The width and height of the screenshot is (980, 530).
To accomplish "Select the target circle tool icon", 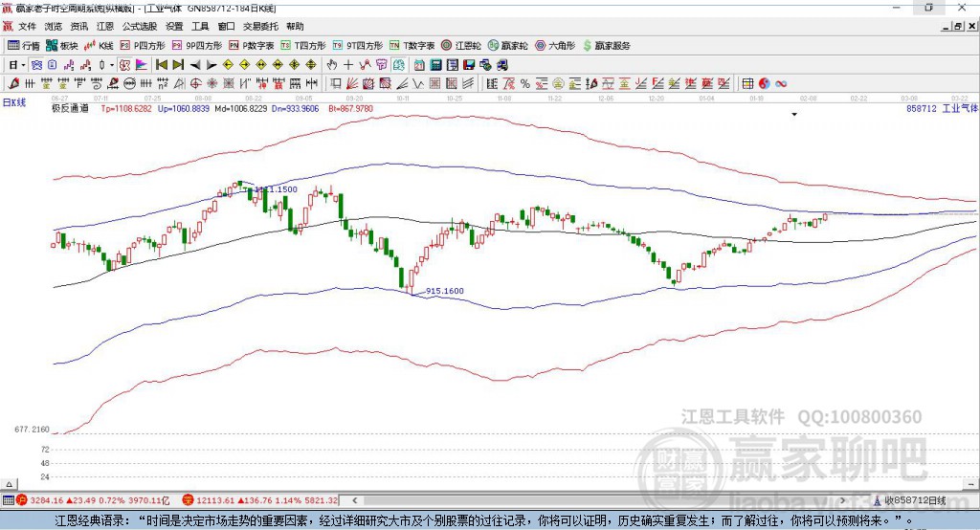I will coord(195,84).
